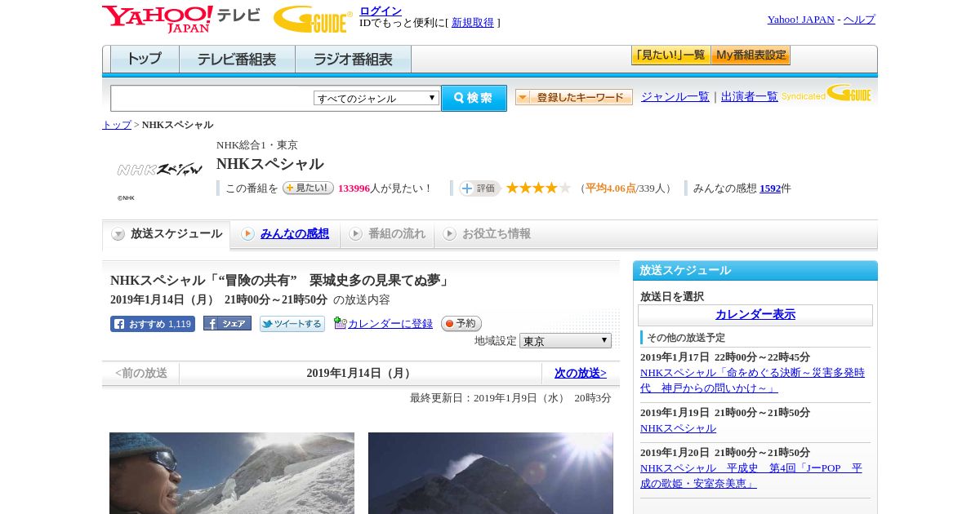Click the <前の放送 navigation button

point(141,373)
